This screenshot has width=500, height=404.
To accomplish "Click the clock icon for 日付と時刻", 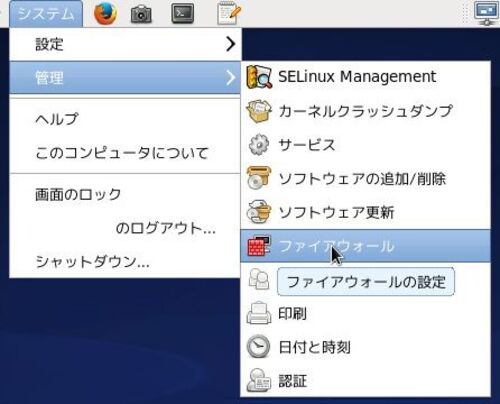I will (x=258, y=347).
